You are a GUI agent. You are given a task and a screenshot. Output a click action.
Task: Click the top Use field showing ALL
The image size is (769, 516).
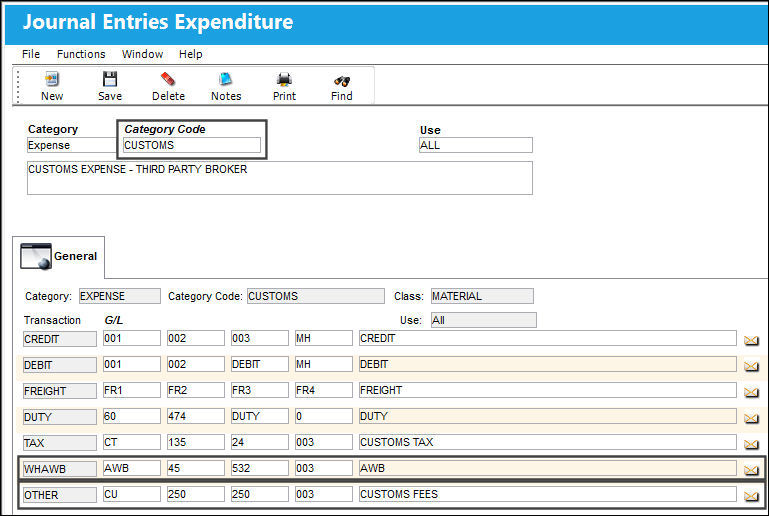476,145
